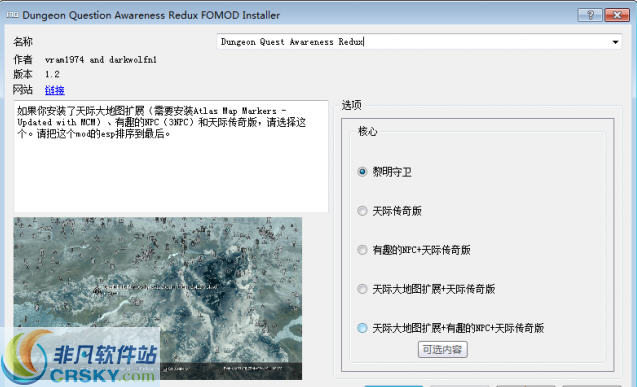637x387 pixels.
Task: Click the 核心 group heading
Action: (367, 131)
